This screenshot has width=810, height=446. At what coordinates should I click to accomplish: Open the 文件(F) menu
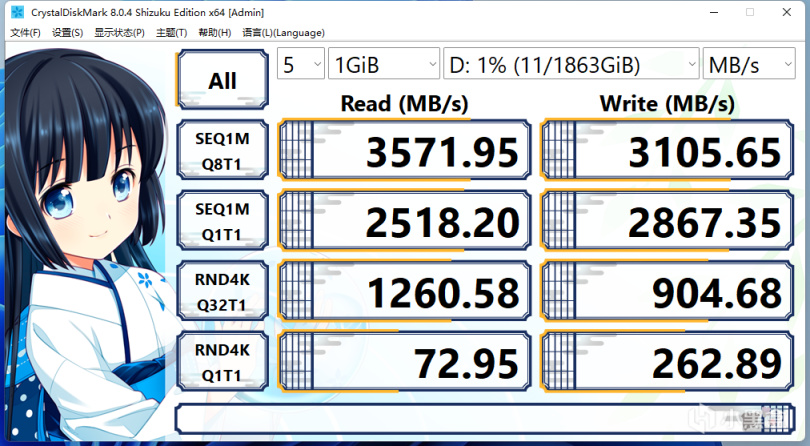pos(25,33)
